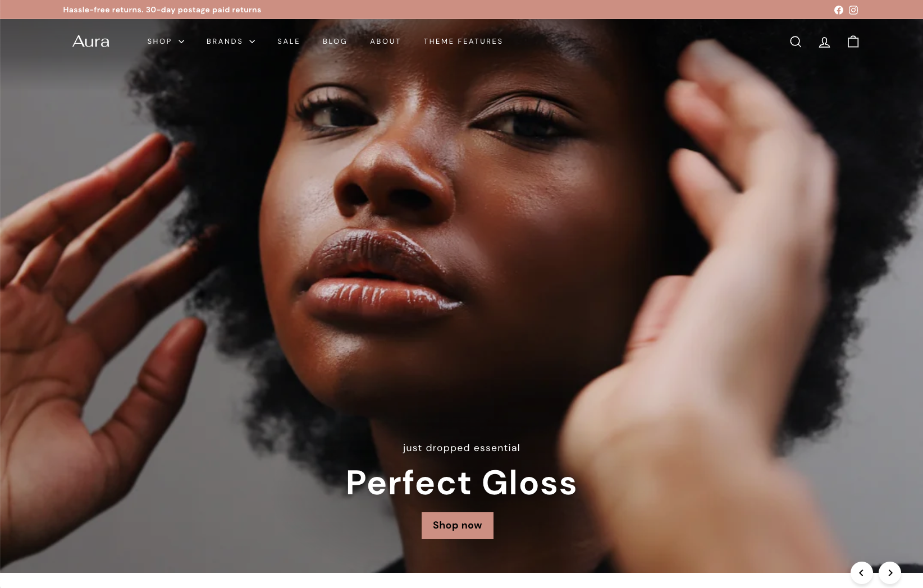Image resolution: width=923 pixels, height=588 pixels.
Task: View the shopping bag cart icon
Action: click(853, 42)
